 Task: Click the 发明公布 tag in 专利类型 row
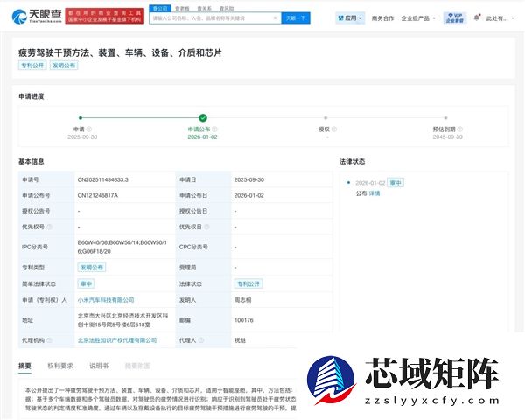(x=92, y=267)
